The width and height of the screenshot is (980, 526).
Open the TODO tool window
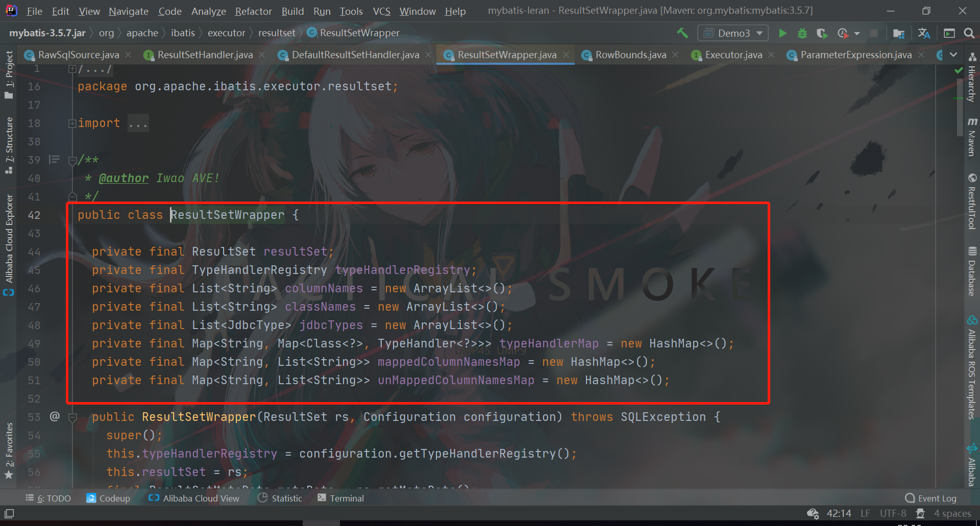click(48, 498)
